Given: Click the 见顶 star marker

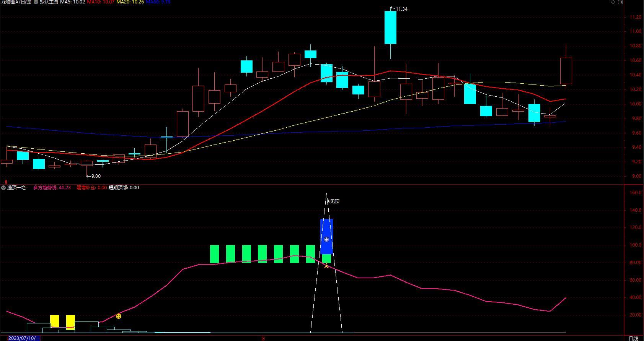Looking at the screenshot, I should (333, 201).
